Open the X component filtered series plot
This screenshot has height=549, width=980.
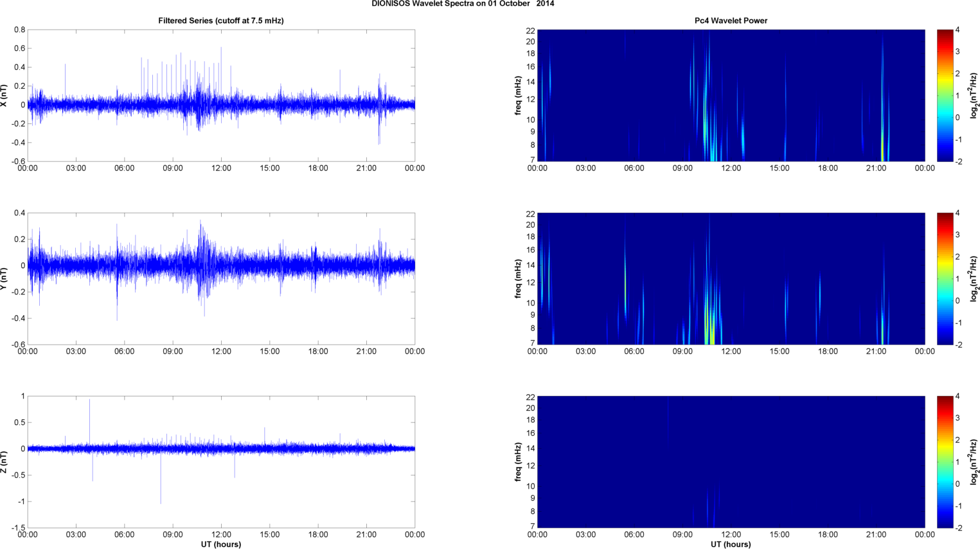coord(221,95)
